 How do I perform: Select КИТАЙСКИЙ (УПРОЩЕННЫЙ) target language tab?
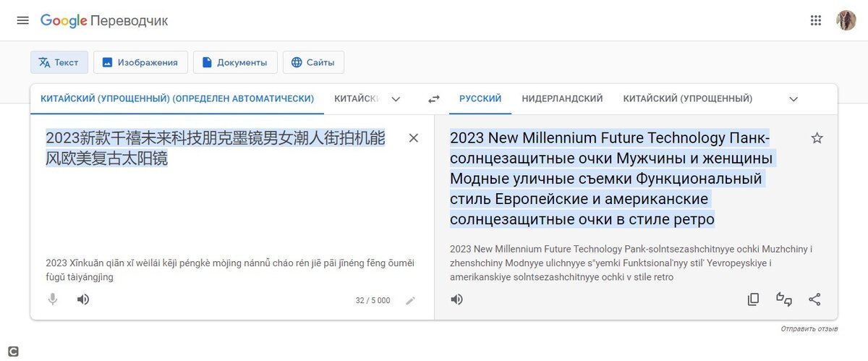(x=688, y=98)
